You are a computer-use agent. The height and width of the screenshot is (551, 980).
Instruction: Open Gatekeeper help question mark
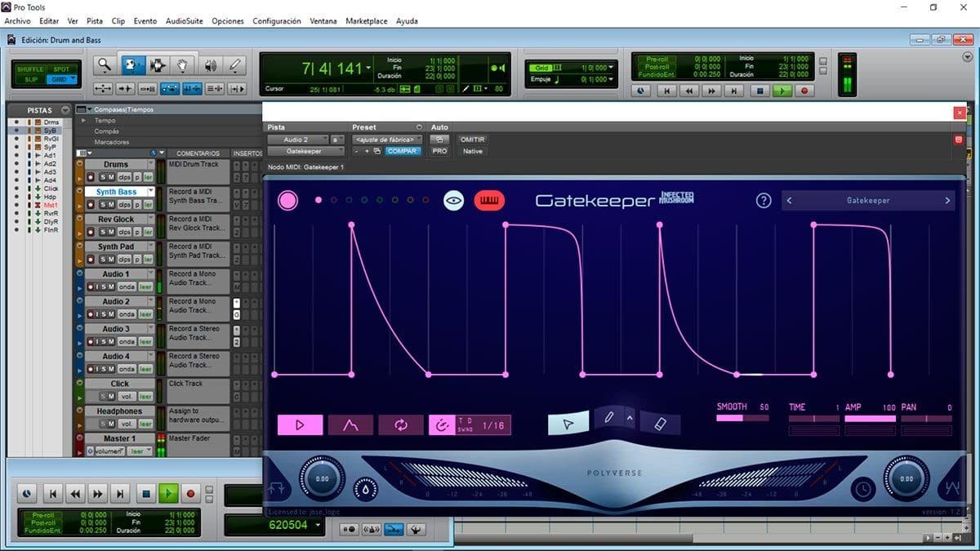(764, 200)
